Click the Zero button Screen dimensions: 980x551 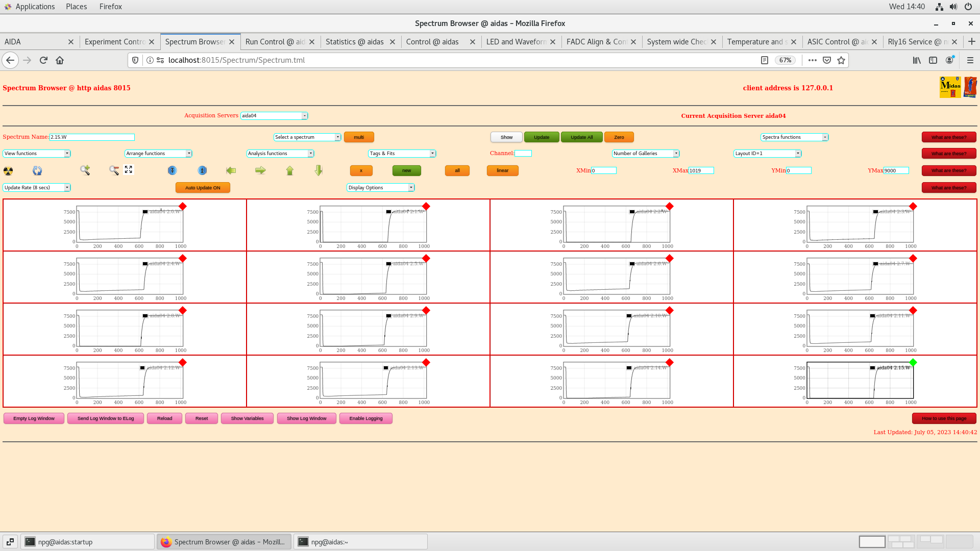pos(618,137)
